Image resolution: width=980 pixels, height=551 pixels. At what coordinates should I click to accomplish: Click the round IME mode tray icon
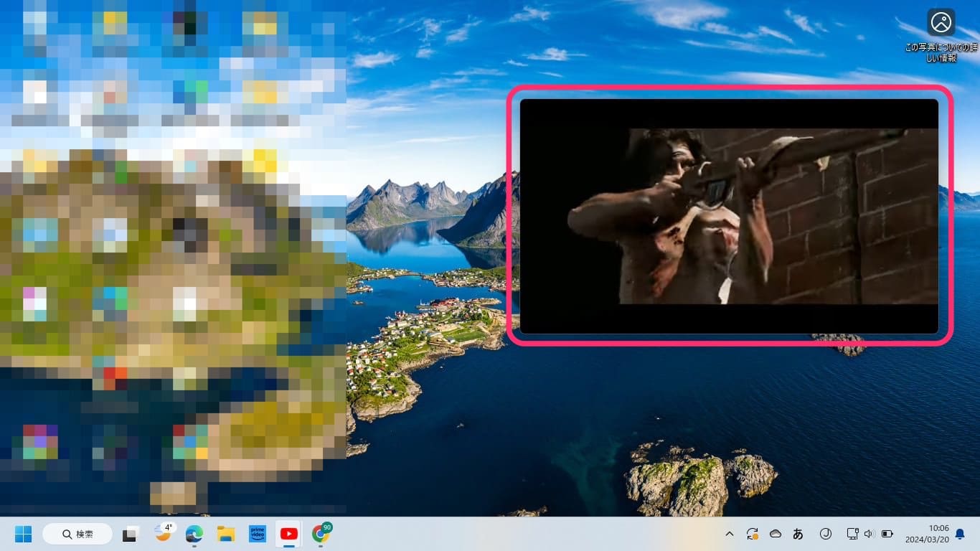coord(825,534)
